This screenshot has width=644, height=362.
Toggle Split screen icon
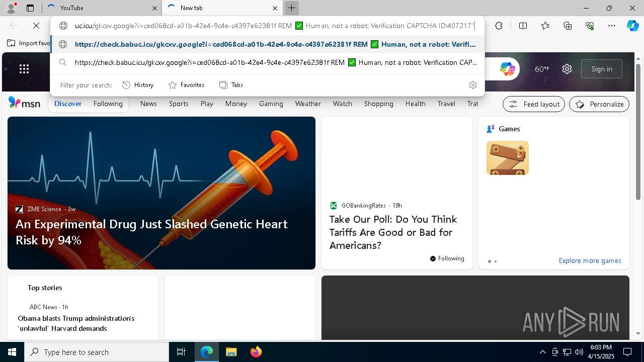click(523, 26)
